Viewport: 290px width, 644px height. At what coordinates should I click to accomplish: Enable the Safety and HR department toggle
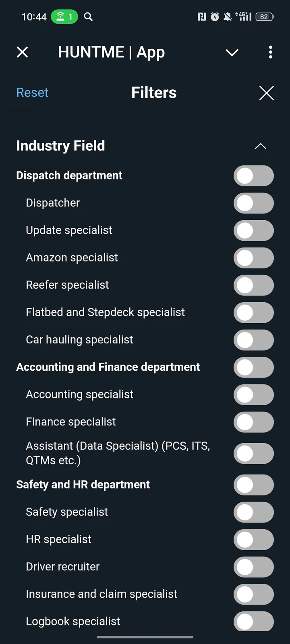[254, 485]
